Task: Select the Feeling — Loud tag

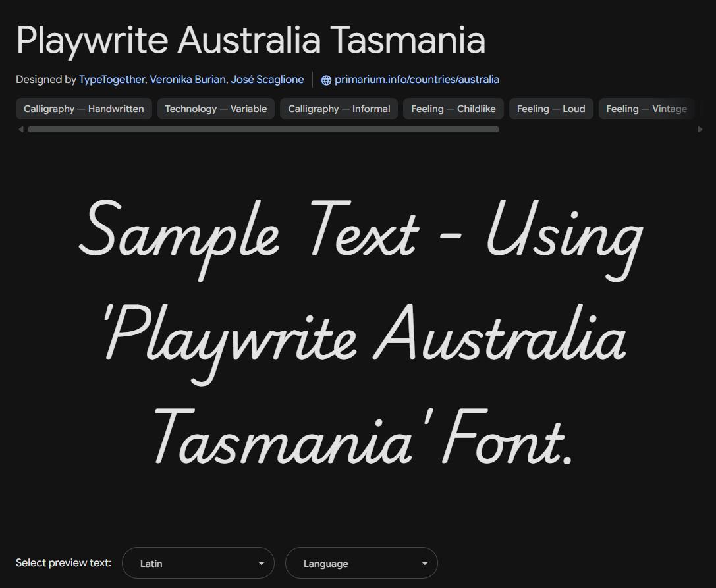Action: point(551,109)
